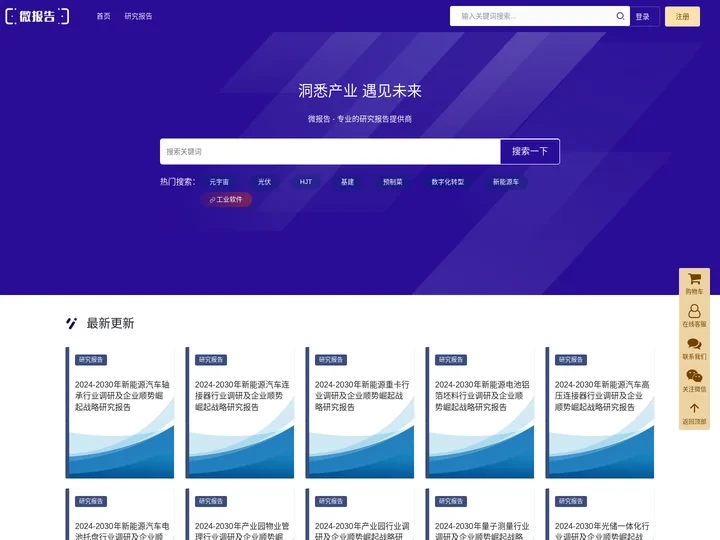Open the 新能源汽车高压连接器 report card
720x540 pixels.
[600, 412]
